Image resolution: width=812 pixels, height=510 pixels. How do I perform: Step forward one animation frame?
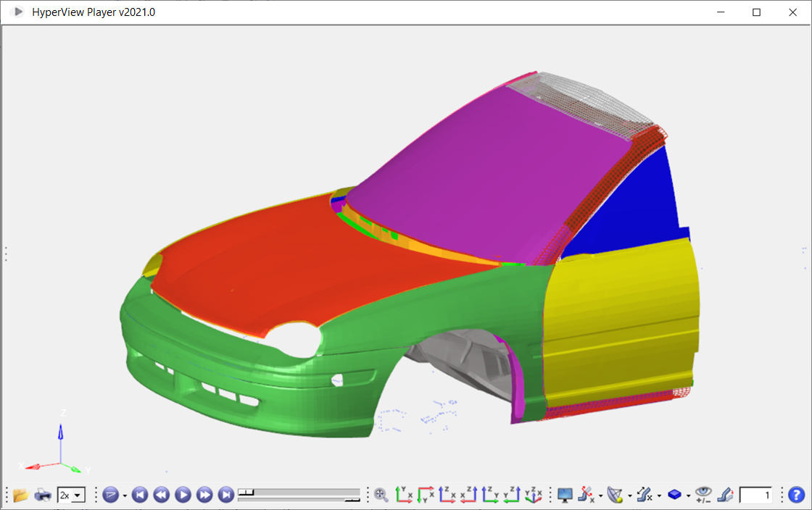204,495
